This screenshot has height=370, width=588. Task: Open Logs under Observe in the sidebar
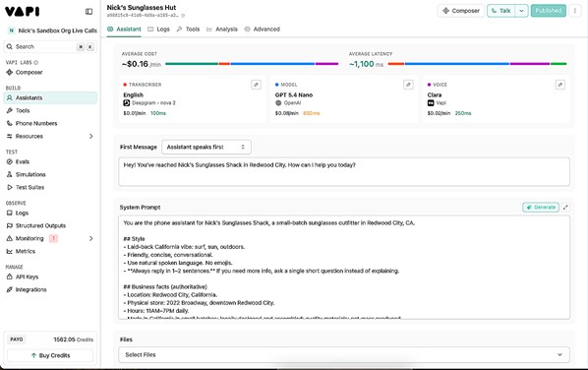coord(50,213)
